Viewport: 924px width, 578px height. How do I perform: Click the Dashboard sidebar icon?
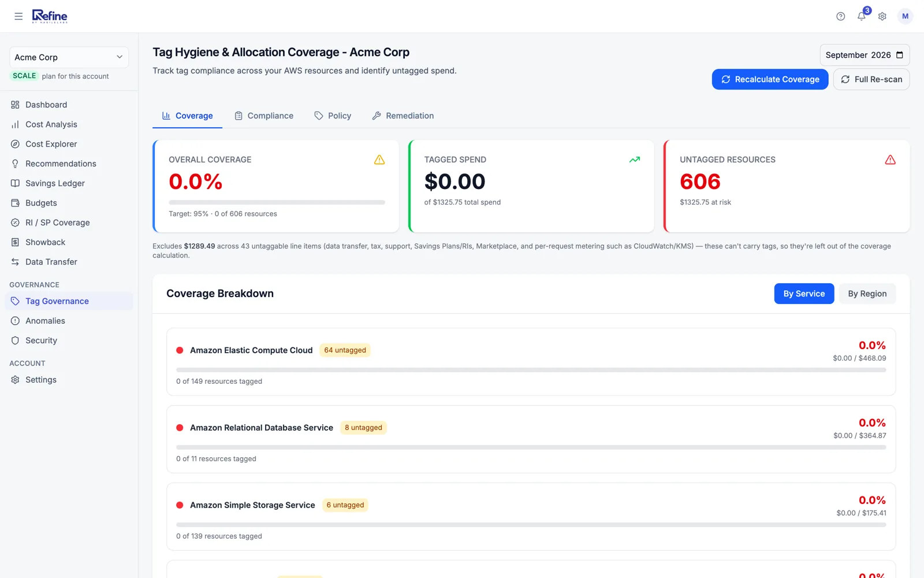click(15, 105)
